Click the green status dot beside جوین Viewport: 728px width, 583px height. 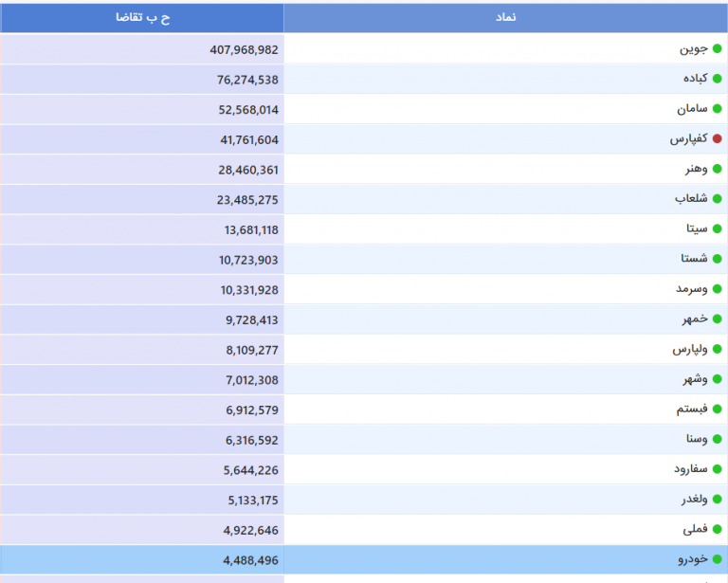pos(717,48)
